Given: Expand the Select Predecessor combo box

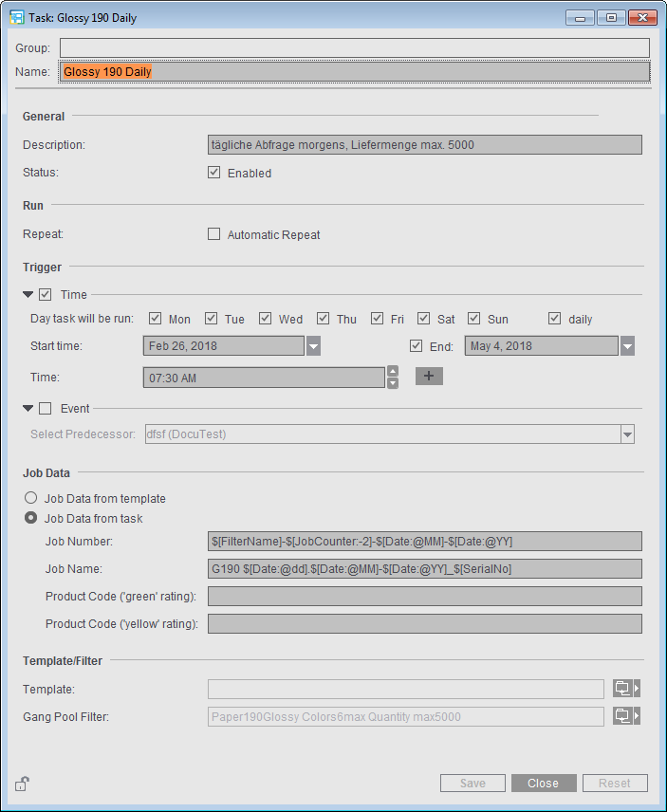Looking at the screenshot, I should 627,434.
